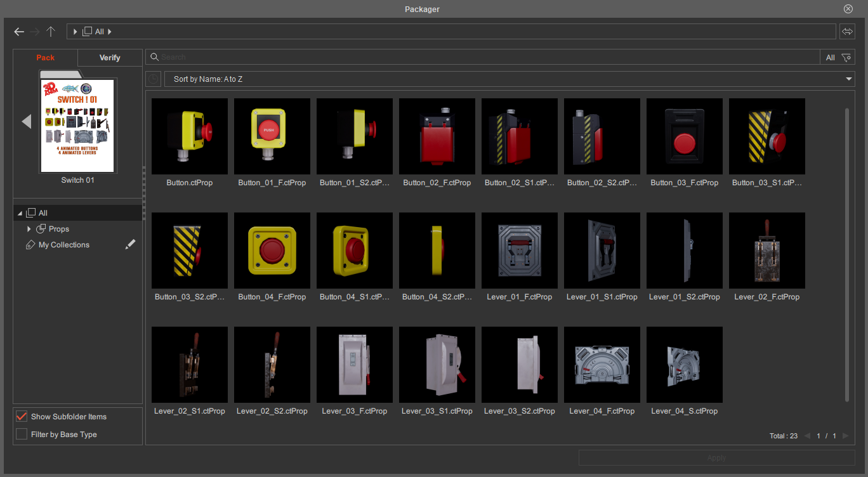The height and width of the screenshot is (477, 868).
Task: Collapse the All tree node
Action: 20,213
